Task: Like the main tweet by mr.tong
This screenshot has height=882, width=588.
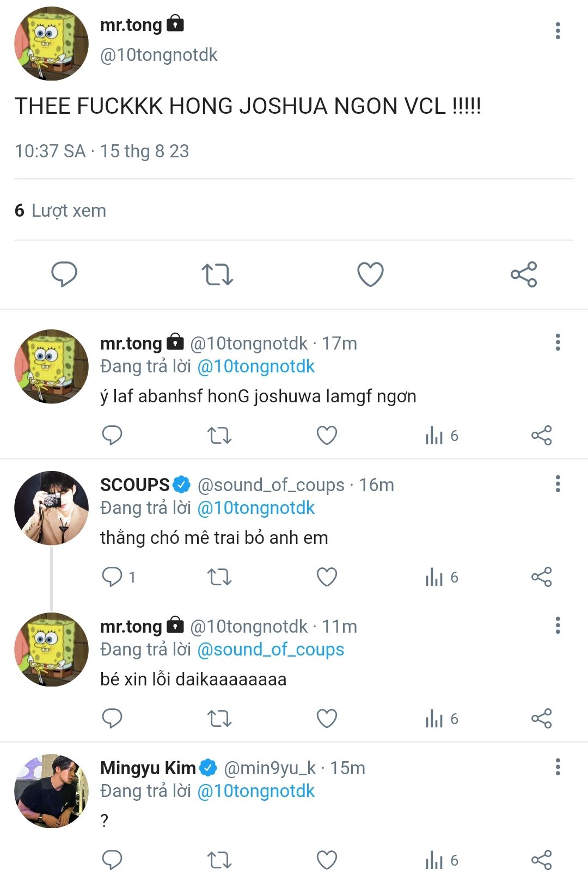Action: tap(370, 274)
